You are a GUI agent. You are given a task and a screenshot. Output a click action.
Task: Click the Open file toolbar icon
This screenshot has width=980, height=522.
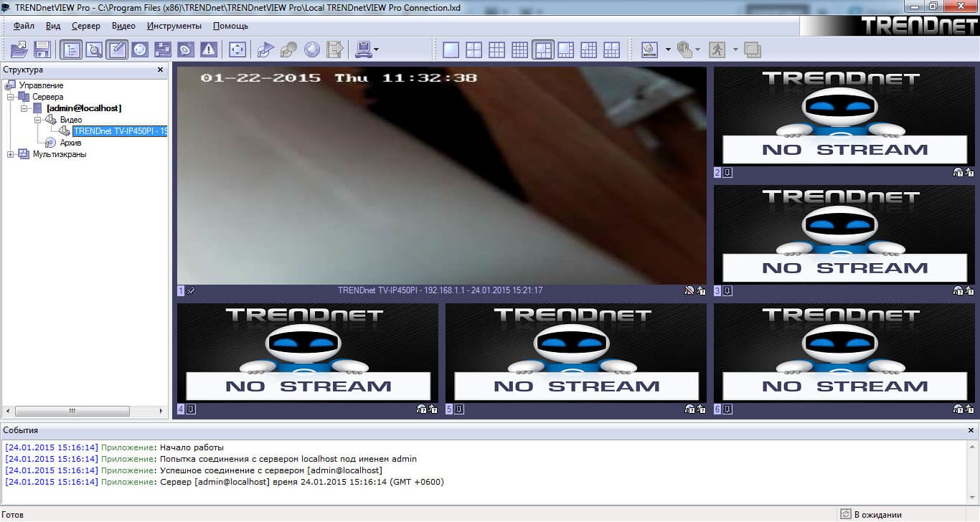[x=19, y=49]
